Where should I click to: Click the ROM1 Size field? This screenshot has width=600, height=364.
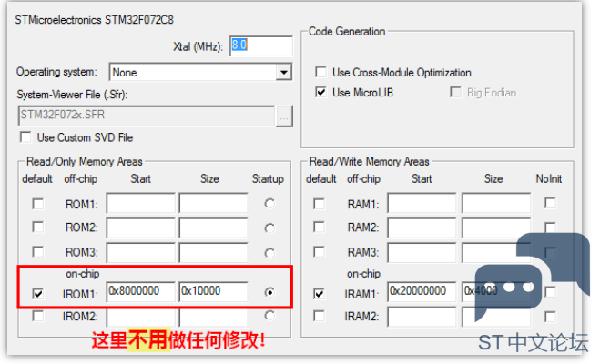(213, 203)
